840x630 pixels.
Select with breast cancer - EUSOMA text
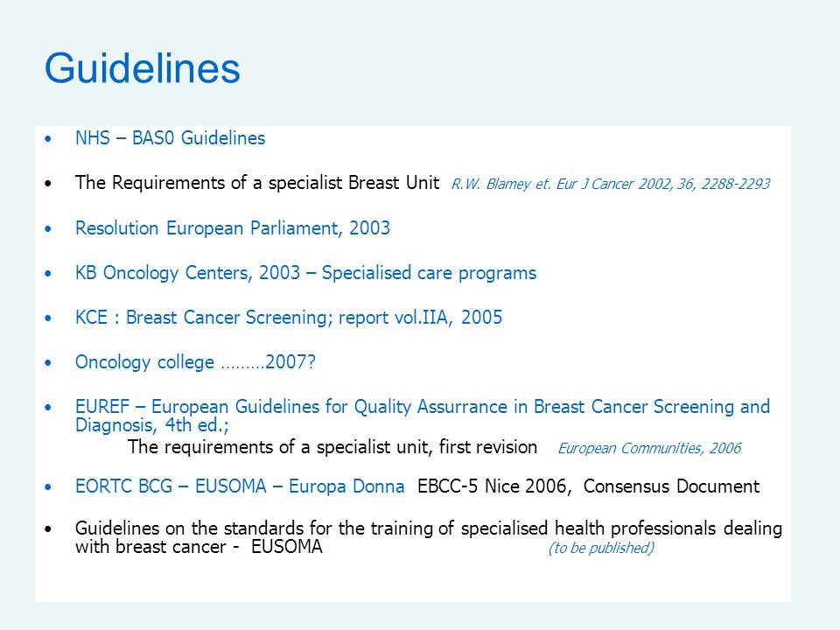(x=199, y=547)
